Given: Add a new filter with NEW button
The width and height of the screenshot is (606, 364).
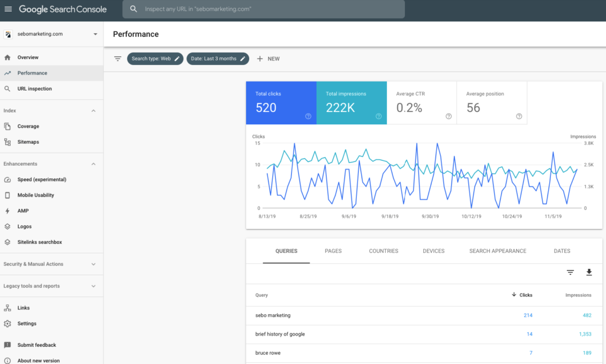Looking at the screenshot, I should [x=268, y=59].
